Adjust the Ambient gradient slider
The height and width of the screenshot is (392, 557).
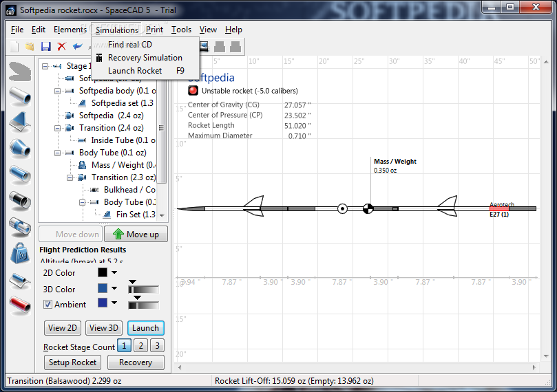tap(143, 305)
